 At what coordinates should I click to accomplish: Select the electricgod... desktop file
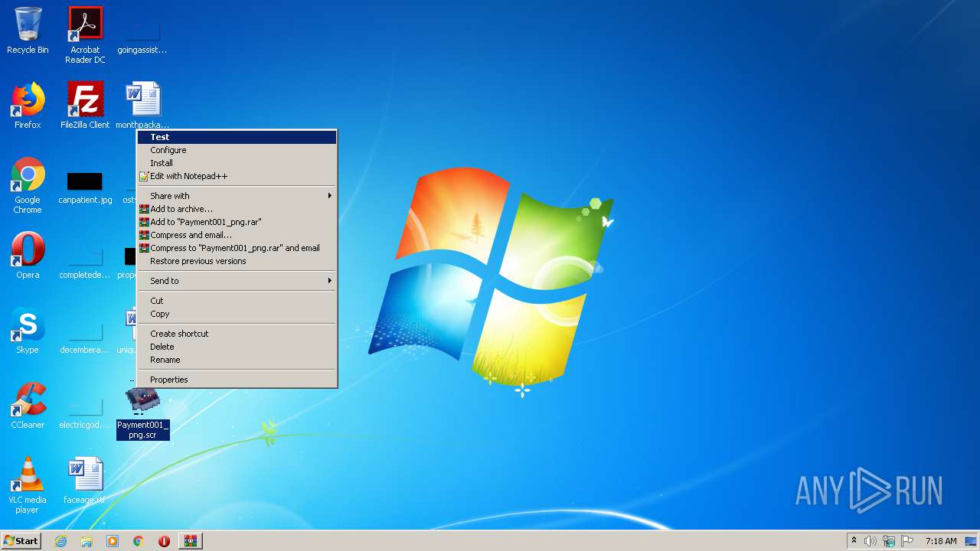85,413
